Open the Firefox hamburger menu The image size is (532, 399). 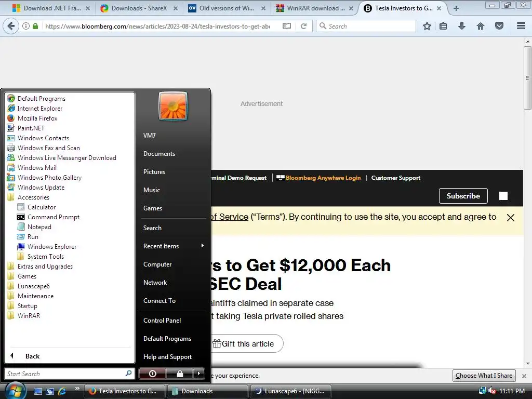(521, 26)
